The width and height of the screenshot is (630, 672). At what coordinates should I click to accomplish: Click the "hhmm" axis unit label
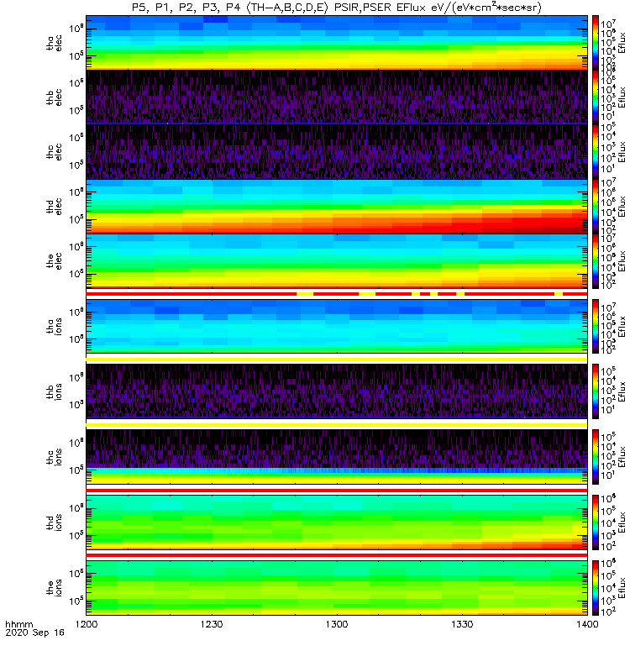(x=18, y=624)
